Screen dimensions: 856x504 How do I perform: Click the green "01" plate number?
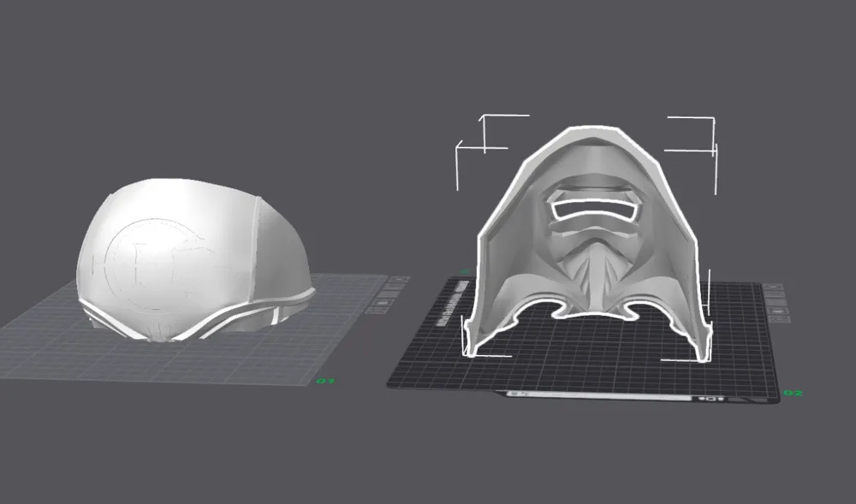pyautogui.click(x=326, y=381)
